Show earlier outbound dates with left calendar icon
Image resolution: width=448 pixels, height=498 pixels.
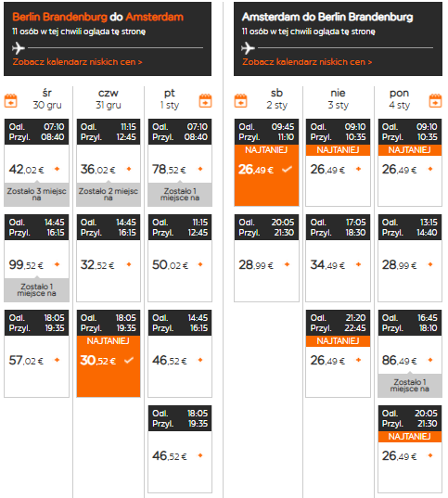[x=10, y=101]
